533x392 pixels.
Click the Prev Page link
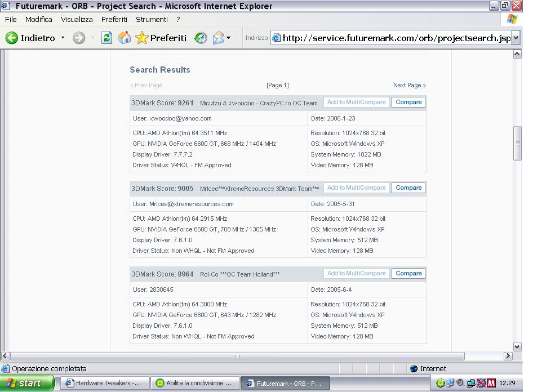click(146, 85)
